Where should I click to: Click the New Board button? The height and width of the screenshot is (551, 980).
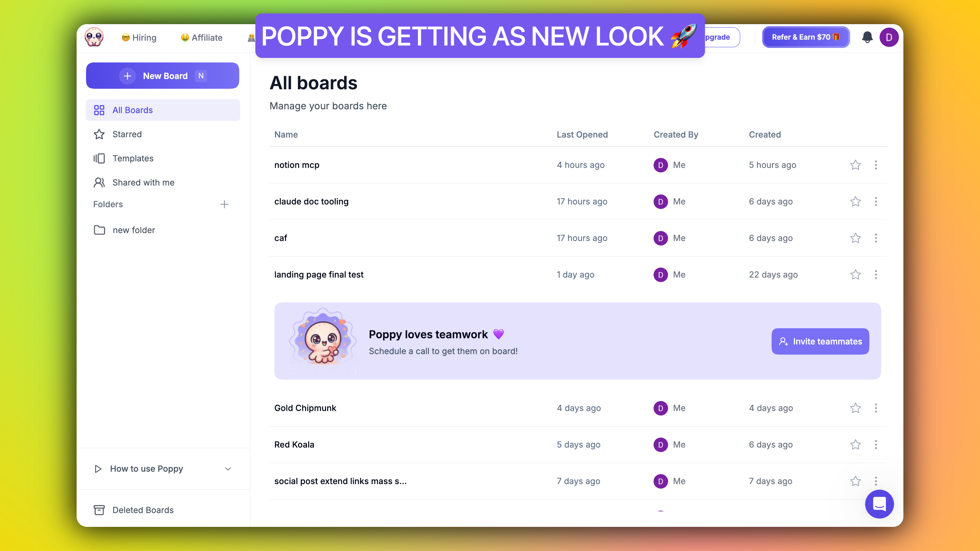(163, 76)
